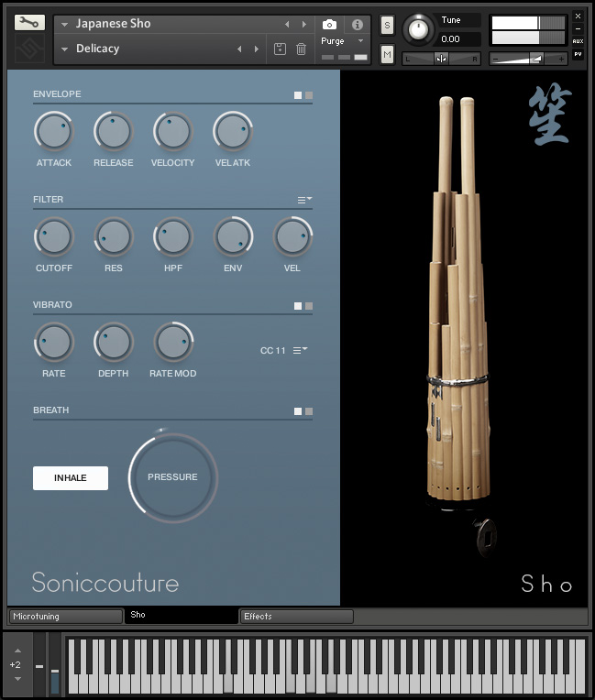Mute the instrument with the M button

387,54
